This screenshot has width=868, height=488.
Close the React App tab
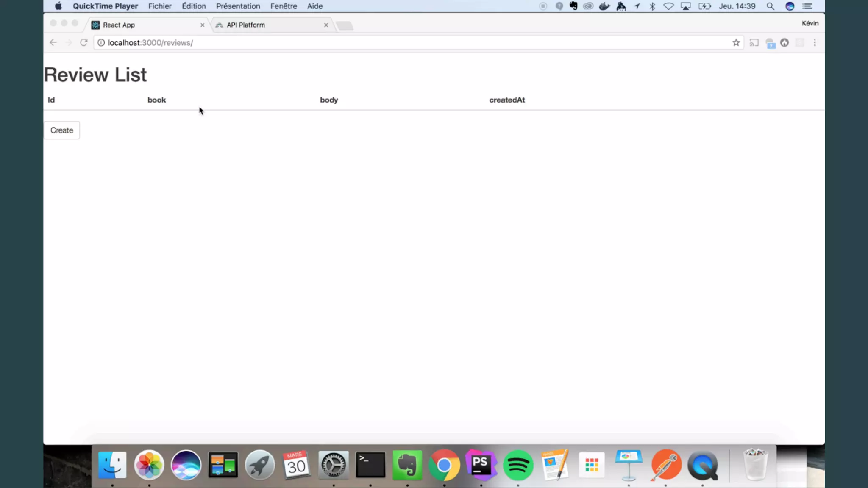[202, 25]
